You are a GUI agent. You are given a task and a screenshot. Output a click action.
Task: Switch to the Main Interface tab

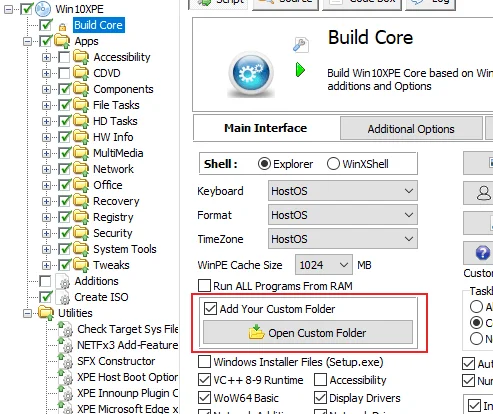[x=266, y=128]
